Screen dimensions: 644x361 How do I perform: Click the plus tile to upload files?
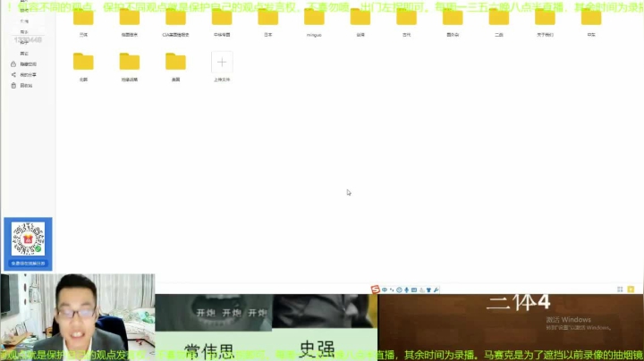(222, 63)
